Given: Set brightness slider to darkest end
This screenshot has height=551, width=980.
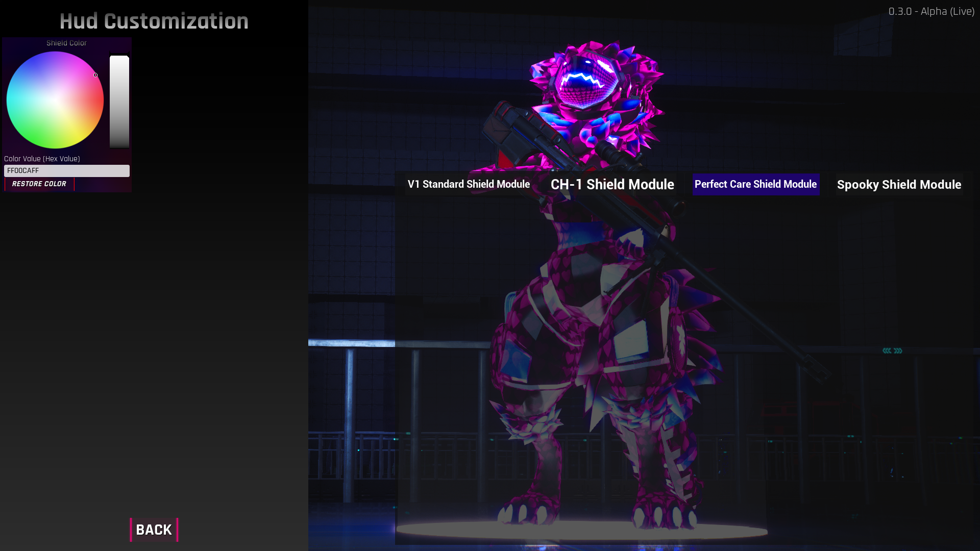Looking at the screenshot, I should 119,145.
